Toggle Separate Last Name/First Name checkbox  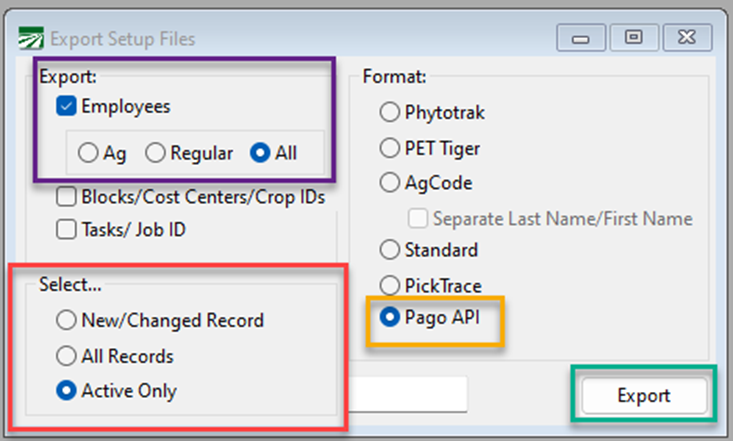418,218
